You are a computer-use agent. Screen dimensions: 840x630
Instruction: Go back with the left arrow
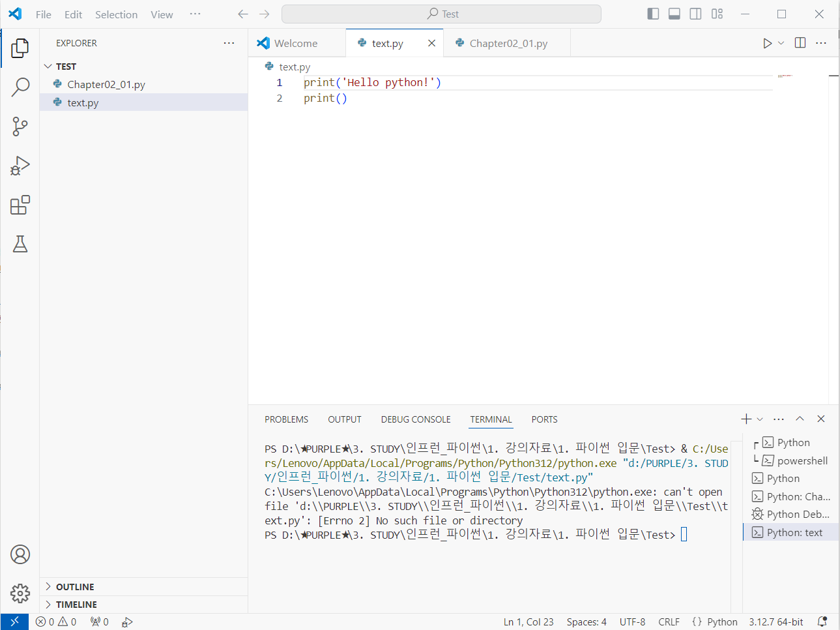[243, 14]
